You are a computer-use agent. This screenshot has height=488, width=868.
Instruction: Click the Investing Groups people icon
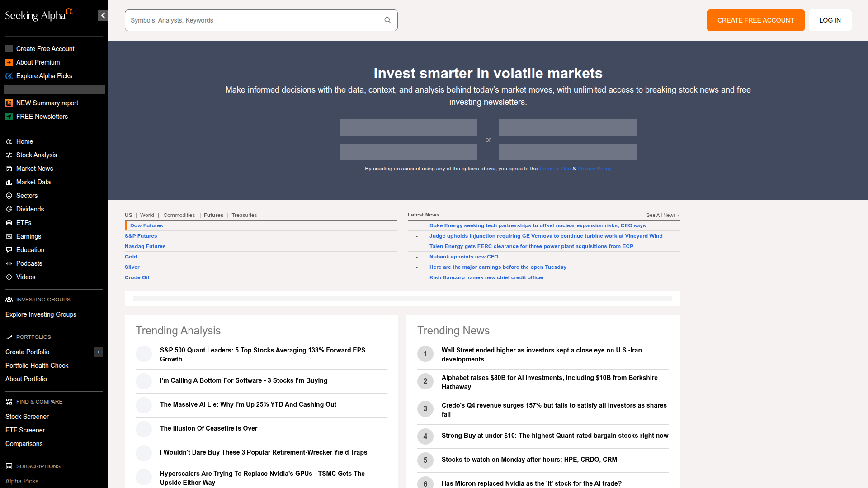(x=9, y=300)
